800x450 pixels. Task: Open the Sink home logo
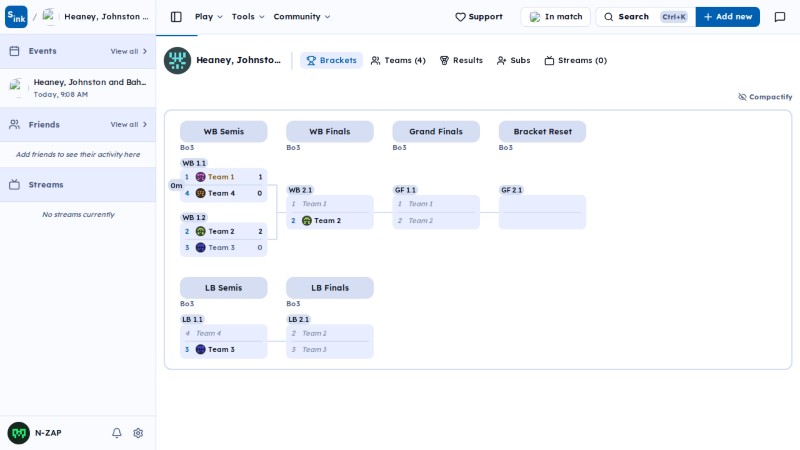[16, 17]
